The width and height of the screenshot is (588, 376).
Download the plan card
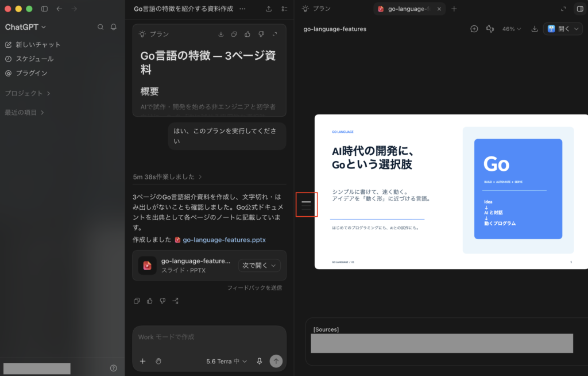pos(221,34)
